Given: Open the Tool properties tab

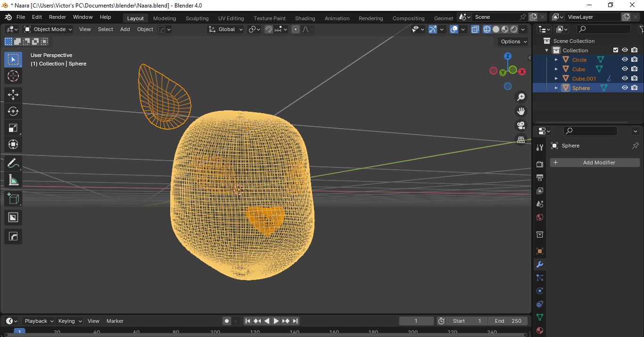Looking at the screenshot, I should 540,148.
